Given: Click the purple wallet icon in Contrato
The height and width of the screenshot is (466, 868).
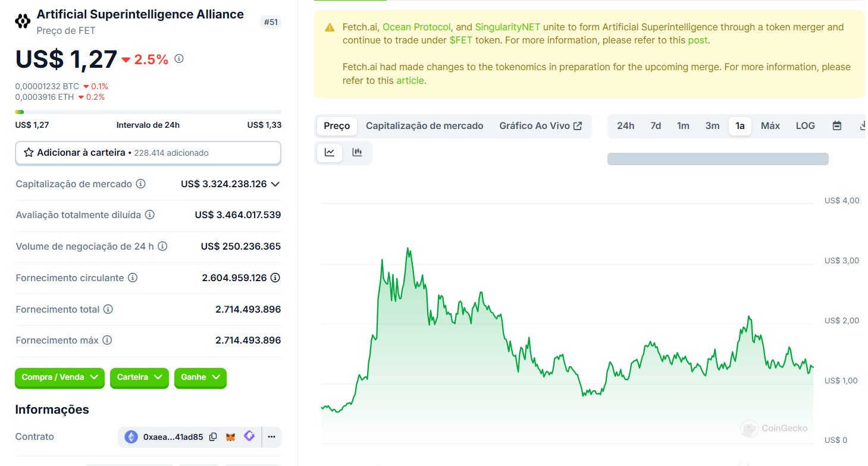Looking at the screenshot, I should [x=249, y=436].
